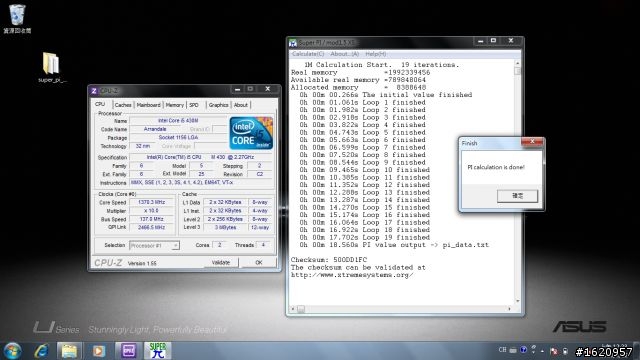Open the About...(A) menu in Super PI
Viewport: 640px width, 360px height.
click(344, 54)
